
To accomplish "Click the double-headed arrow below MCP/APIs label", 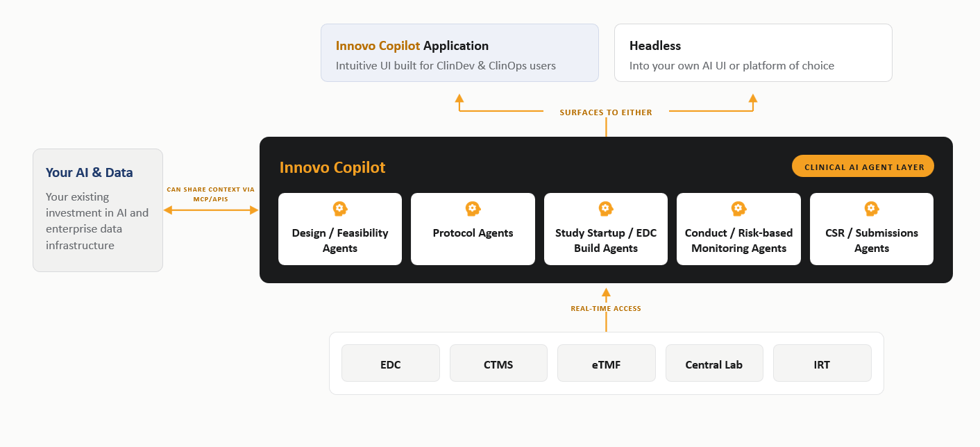I will (x=210, y=210).
